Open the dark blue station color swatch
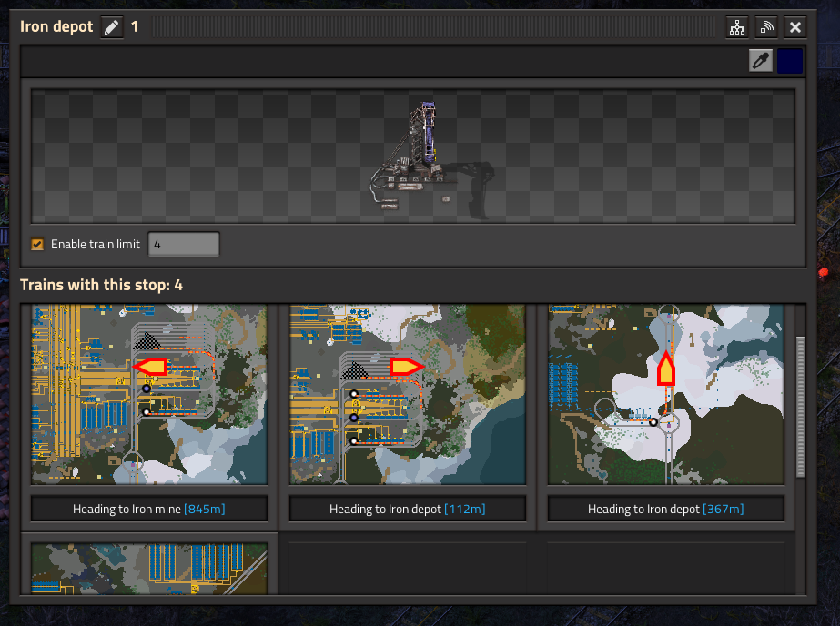This screenshot has height=626, width=840. pyautogui.click(x=790, y=61)
